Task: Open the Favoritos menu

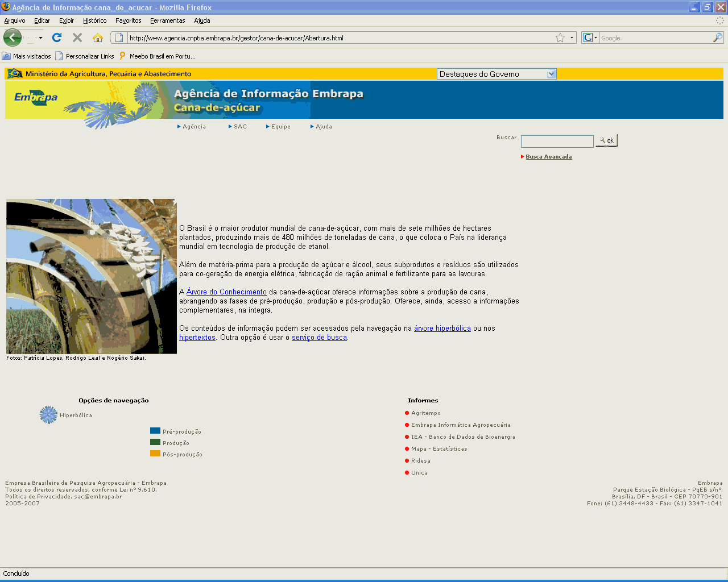Action: pos(129,20)
